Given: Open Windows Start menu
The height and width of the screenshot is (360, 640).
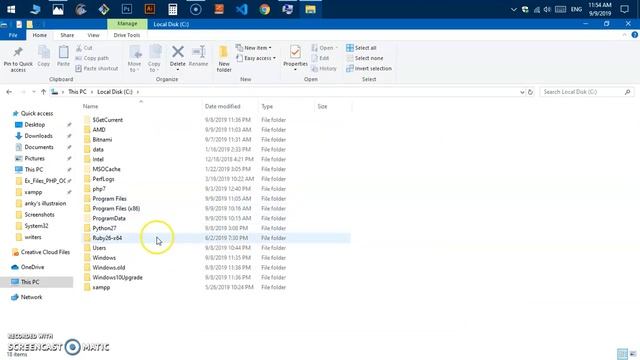Looking at the screenshot, I should coord(11,9).
